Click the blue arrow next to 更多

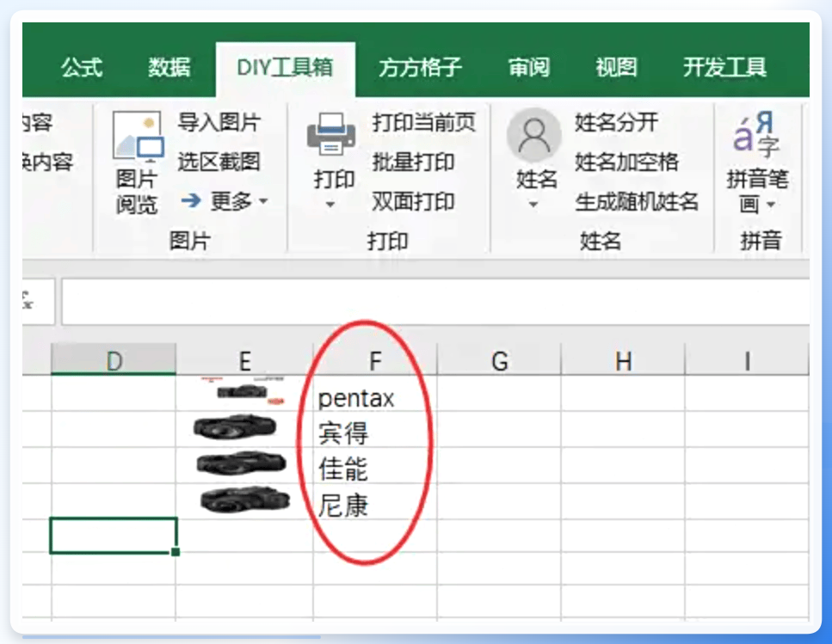191,201
